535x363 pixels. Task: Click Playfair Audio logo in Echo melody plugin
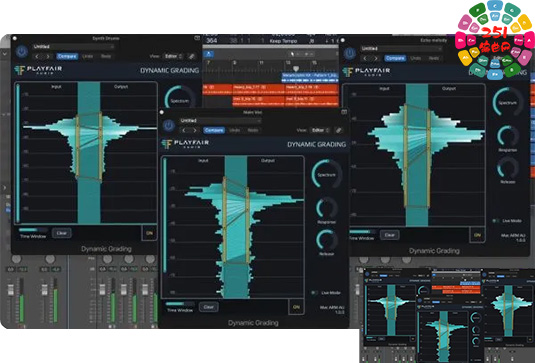(x=366, y=72)
